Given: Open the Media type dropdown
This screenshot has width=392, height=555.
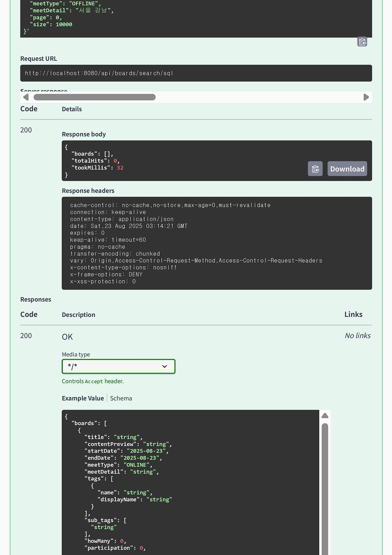Looking at the screenshot, I should [119, 366].
